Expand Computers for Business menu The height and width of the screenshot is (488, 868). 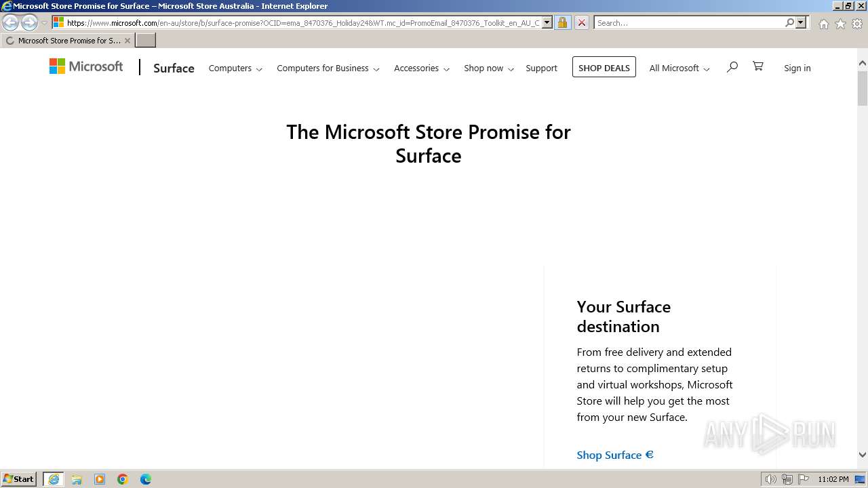(328, 68)
